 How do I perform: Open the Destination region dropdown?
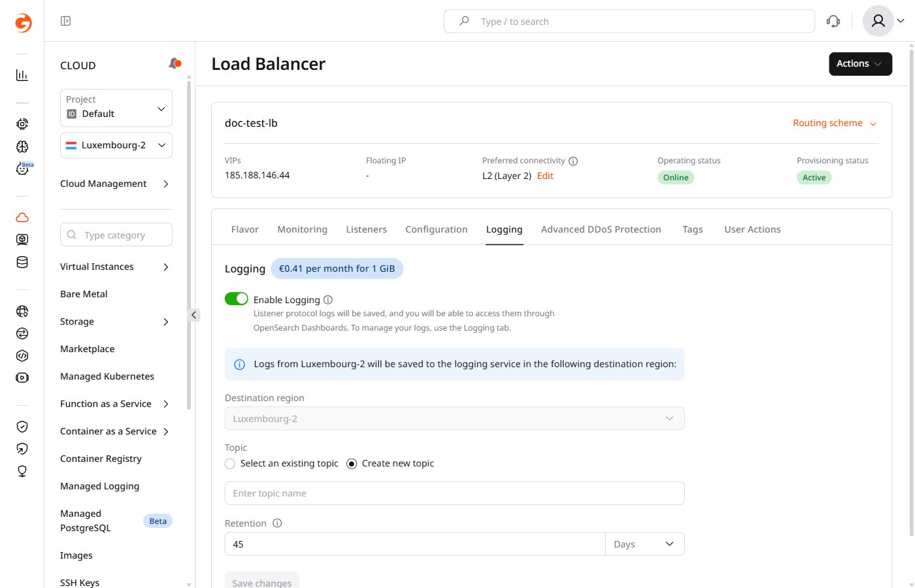pos(454,419)
